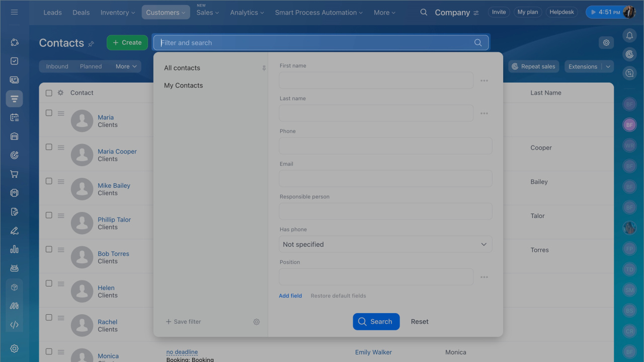
Task: Open the hamburger main menu
Action: click(14, 12)
